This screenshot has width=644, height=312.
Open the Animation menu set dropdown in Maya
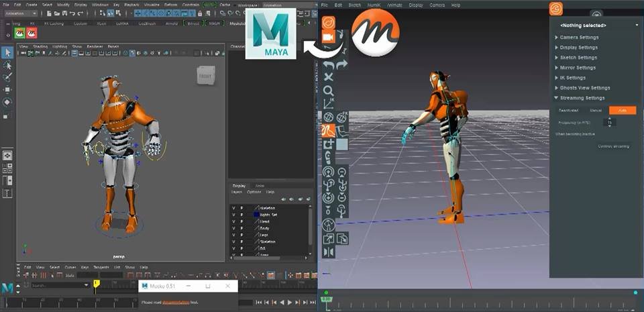click(22, 13)
